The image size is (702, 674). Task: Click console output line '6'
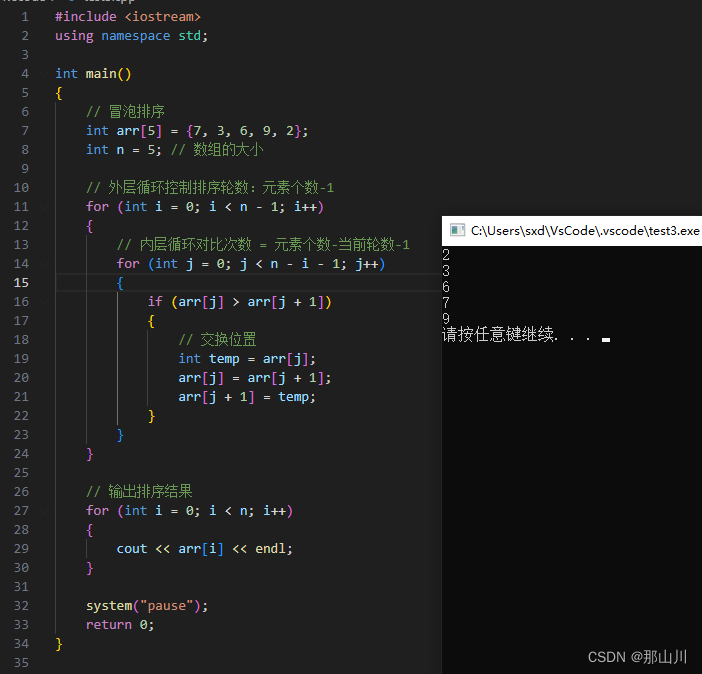tap(446, 287)
